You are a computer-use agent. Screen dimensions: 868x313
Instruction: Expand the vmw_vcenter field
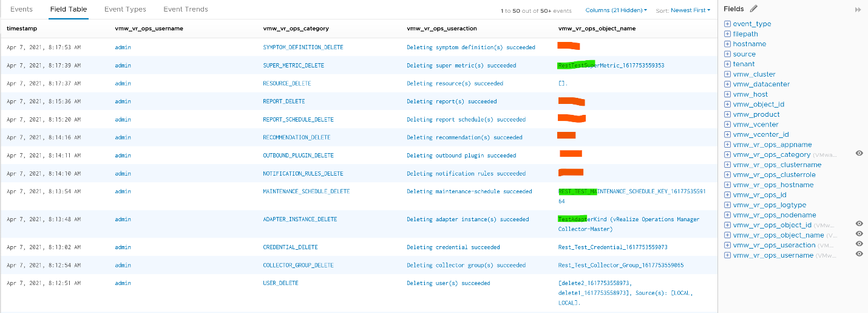(x=727, y=124)
